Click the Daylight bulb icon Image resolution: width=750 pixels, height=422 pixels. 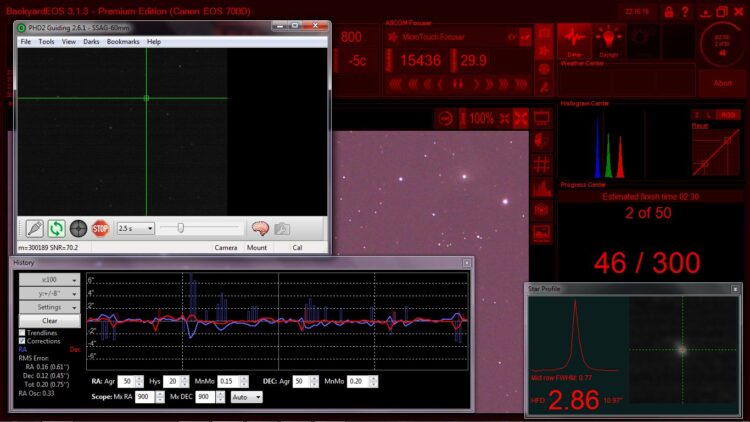[x=608, y=41]
